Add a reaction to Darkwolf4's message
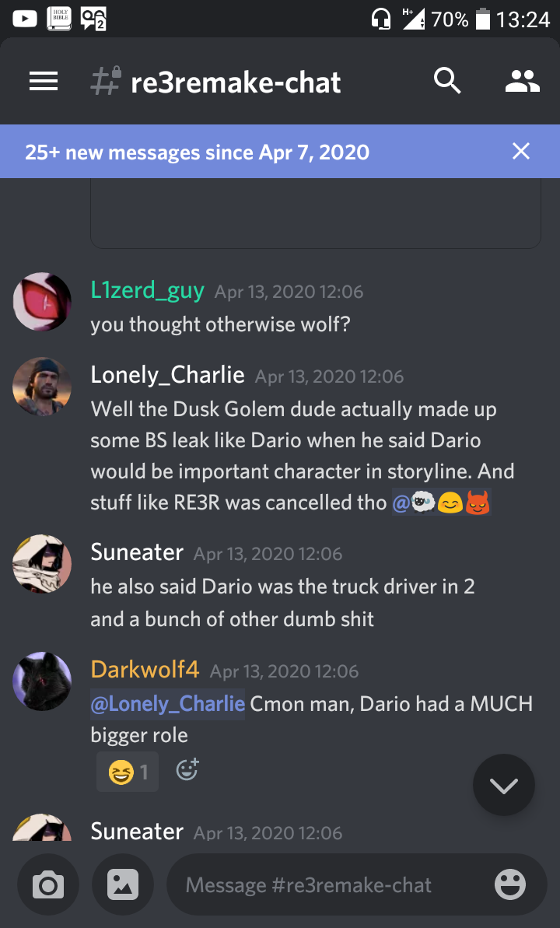The height and width of the screenshot is (928, 560). click(x=187, y=770)
